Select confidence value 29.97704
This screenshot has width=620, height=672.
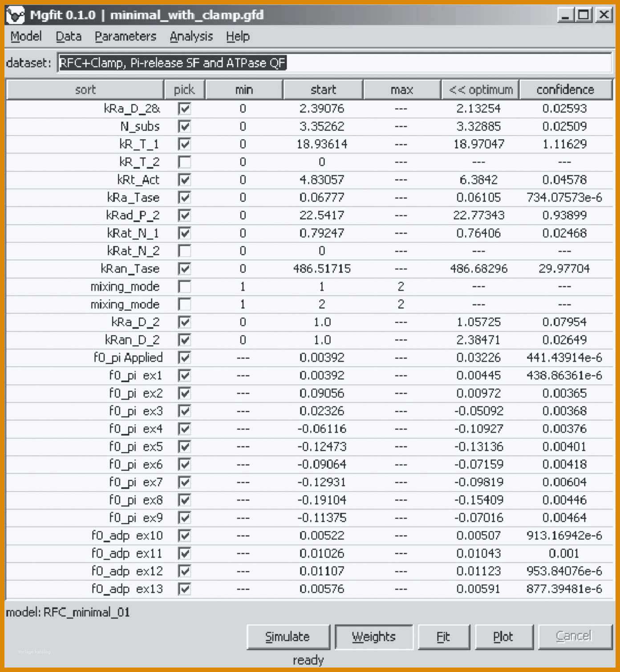[564, 269]
